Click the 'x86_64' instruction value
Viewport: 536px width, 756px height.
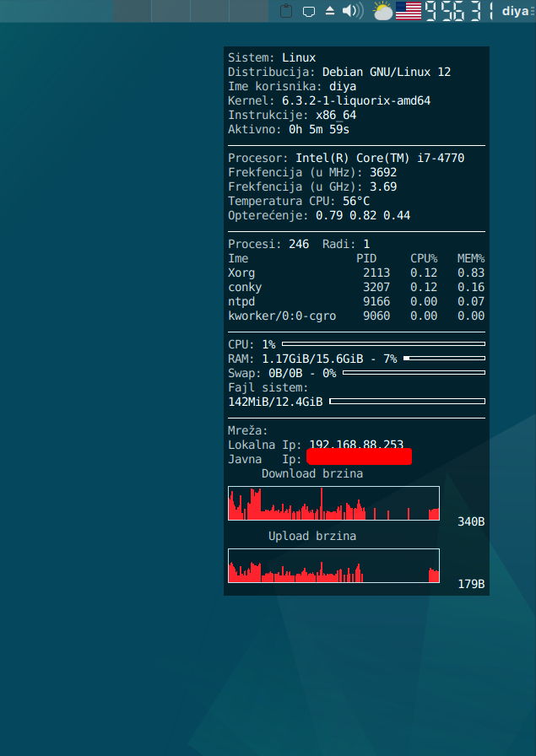[336, 116]
